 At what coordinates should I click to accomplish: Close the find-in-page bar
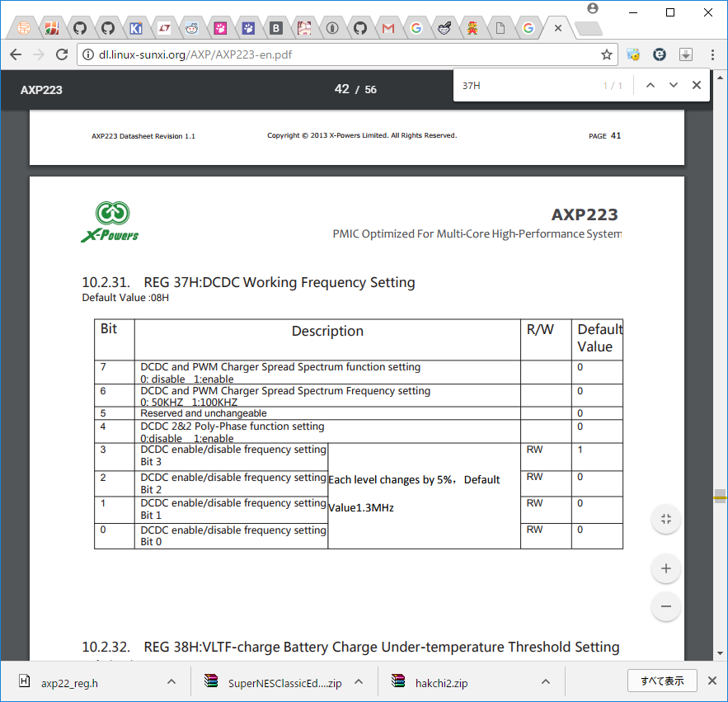697,85
